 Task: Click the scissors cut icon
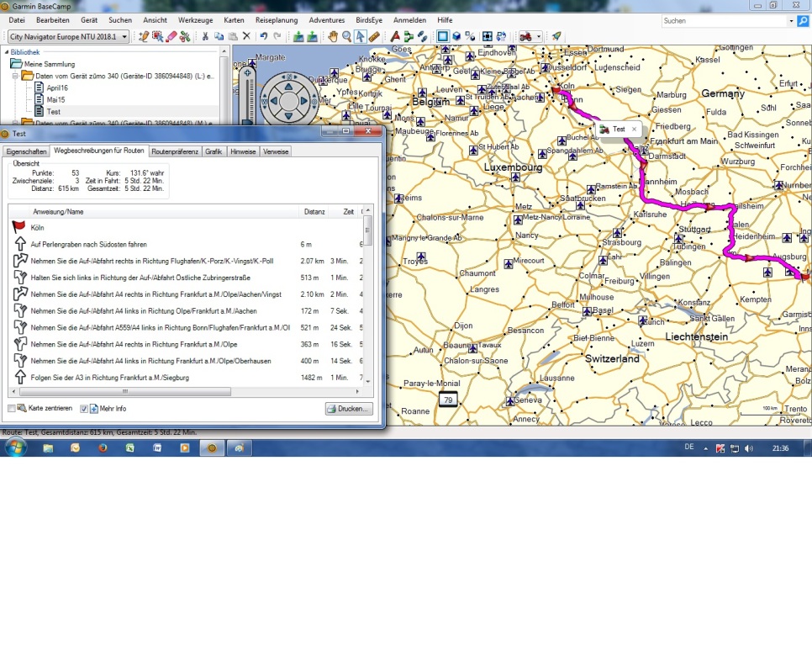pyautogui.click(x=205, y=37)
